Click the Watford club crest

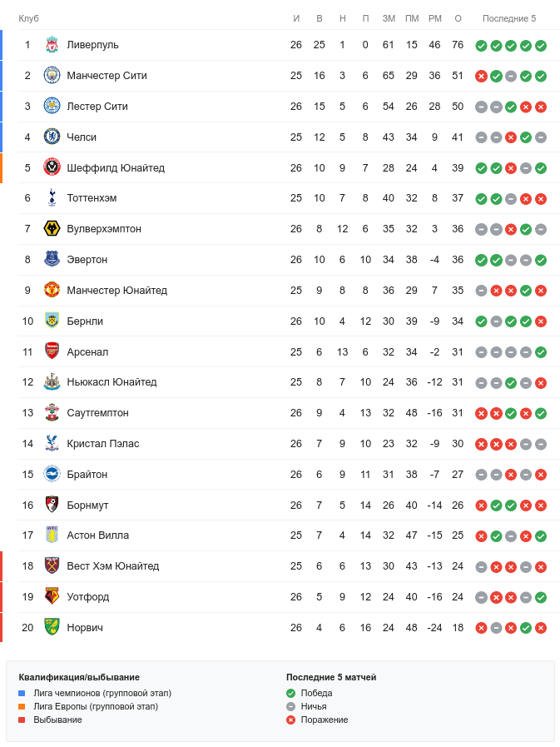click(52, 597)
